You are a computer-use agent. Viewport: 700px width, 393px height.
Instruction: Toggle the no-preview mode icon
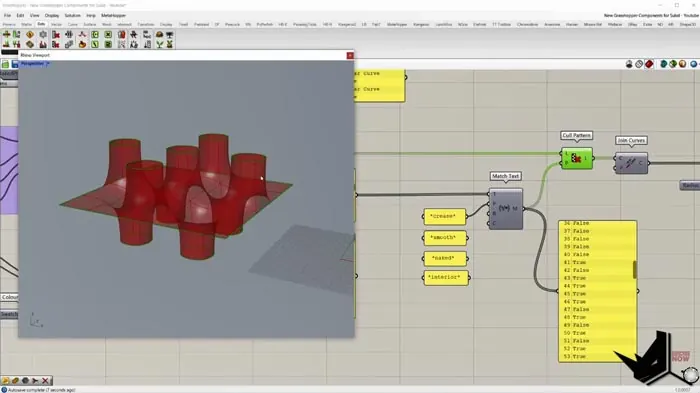click(x=629, y=64)
